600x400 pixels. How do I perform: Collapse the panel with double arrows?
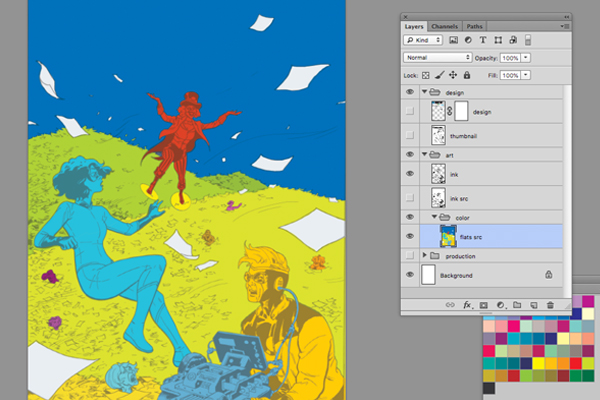567,17
